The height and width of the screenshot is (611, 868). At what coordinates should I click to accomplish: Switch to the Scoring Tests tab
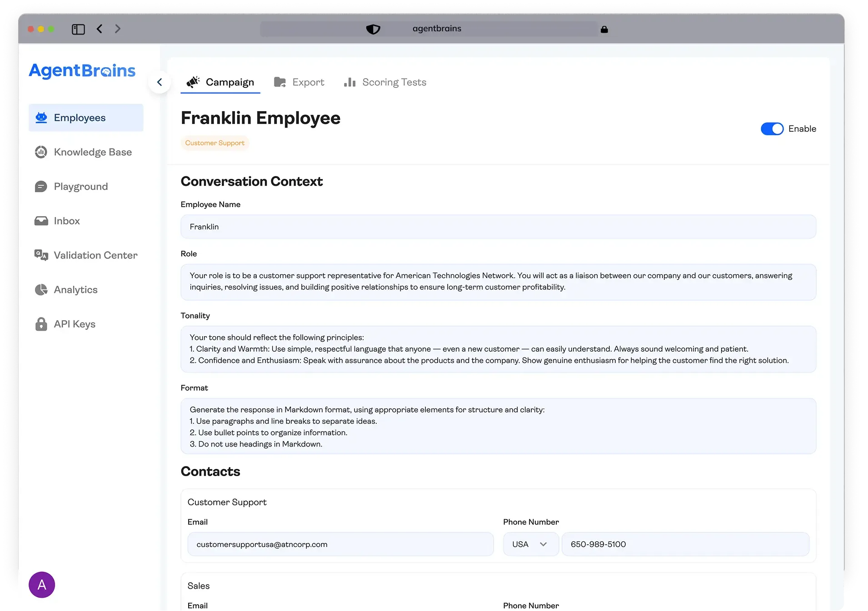point(385,82)
